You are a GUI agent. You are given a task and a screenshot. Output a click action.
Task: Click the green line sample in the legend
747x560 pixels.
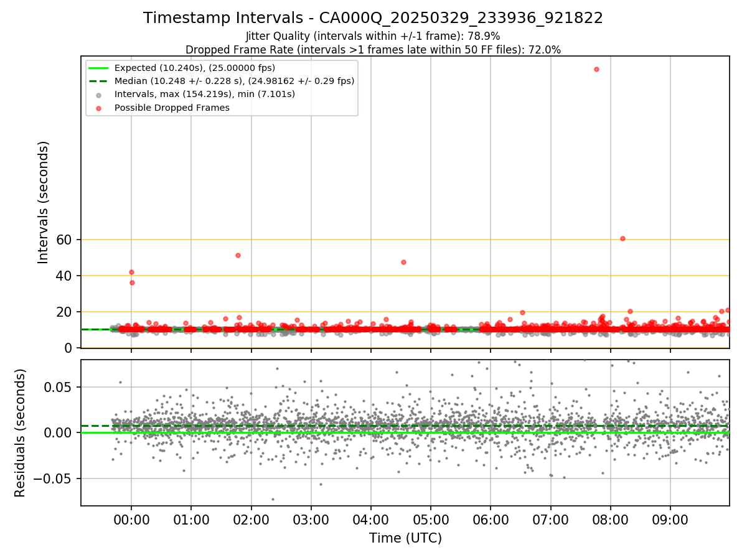click(x=99, y=68)
